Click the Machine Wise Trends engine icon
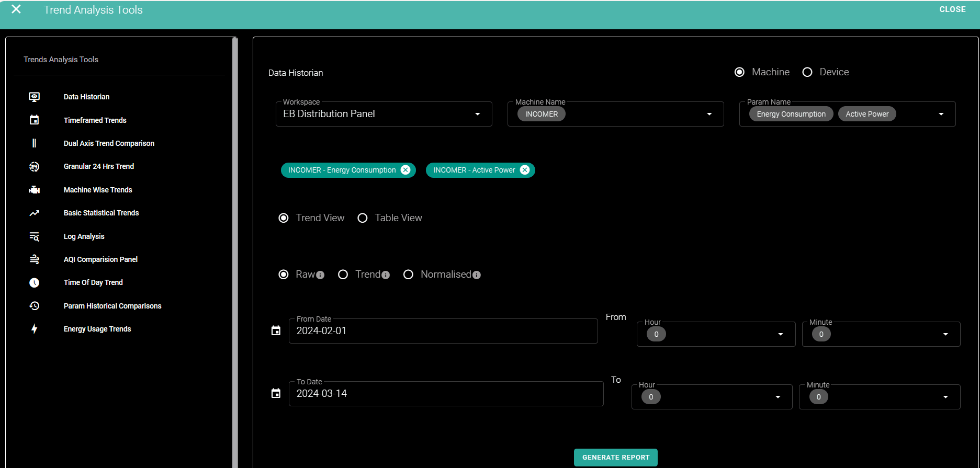980x468 pixels. coord(34,190)
